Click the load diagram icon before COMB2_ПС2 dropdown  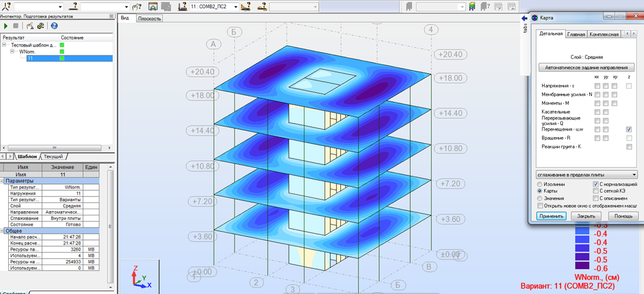(x=182, y=6)
